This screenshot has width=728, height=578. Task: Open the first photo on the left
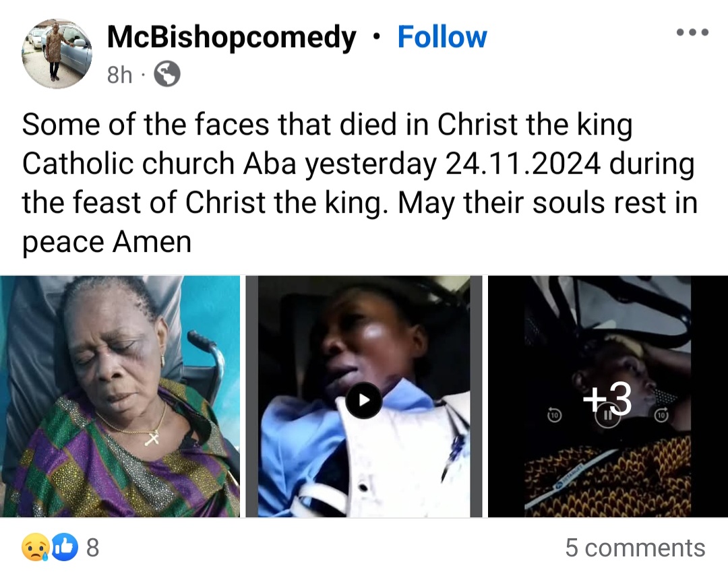120,396
